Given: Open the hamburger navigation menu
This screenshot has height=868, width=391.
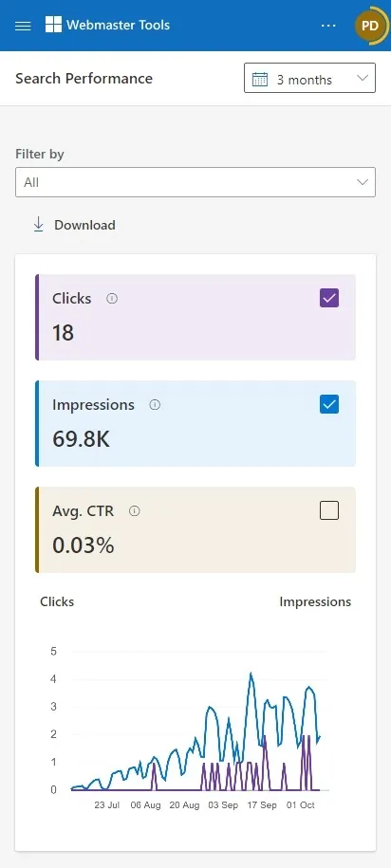Looking at the screenshot, I should click(x=23, y=26).
